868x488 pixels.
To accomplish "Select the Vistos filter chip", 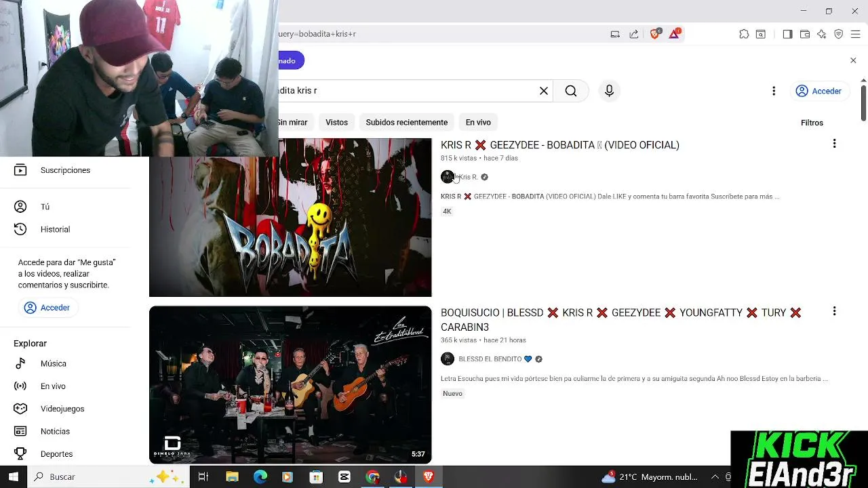I will (x=336, y=122).
